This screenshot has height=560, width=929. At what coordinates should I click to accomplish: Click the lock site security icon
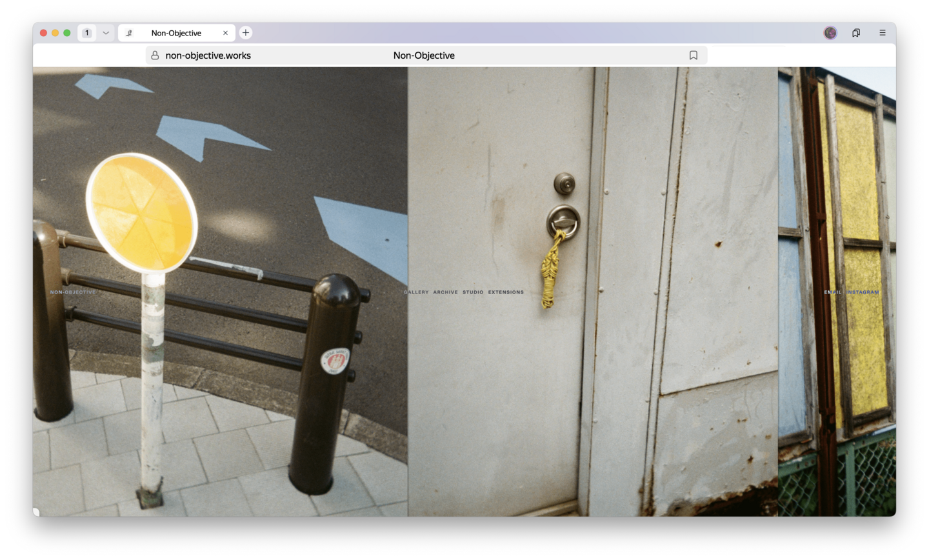coord(155,55)
